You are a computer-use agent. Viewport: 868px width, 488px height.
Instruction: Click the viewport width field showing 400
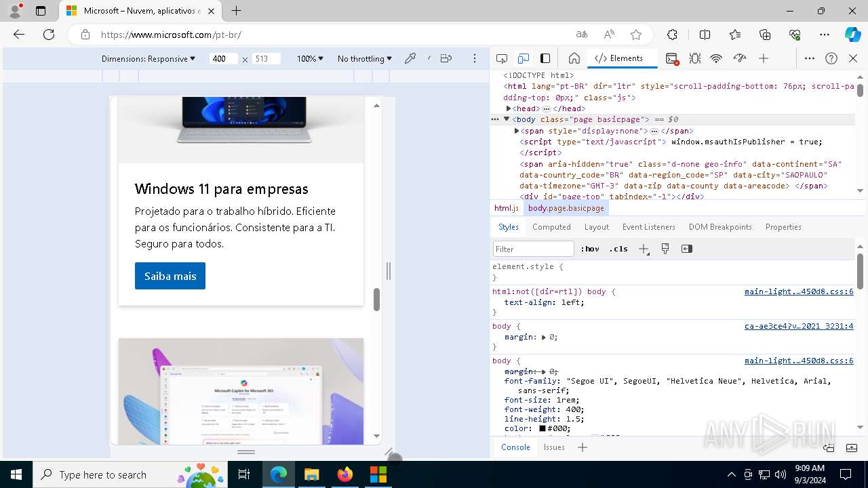[x=223, y=59]
